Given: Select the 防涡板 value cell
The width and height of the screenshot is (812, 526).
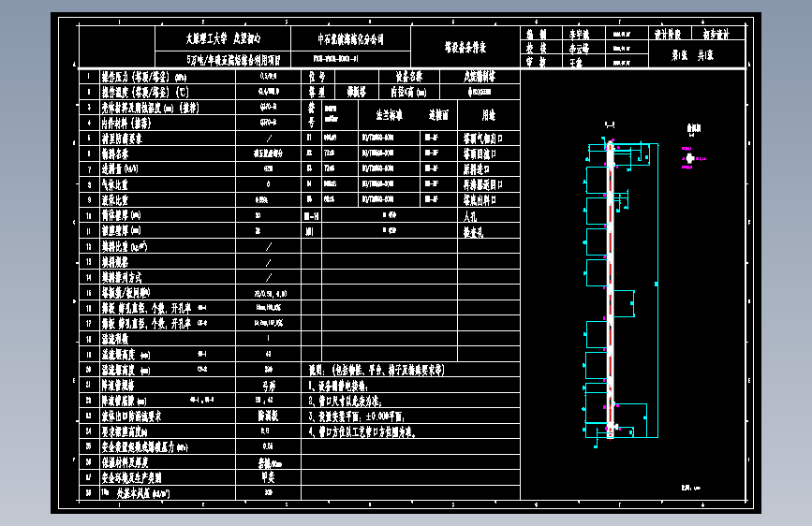Looking at the screenshot, I should coord(268,416).
